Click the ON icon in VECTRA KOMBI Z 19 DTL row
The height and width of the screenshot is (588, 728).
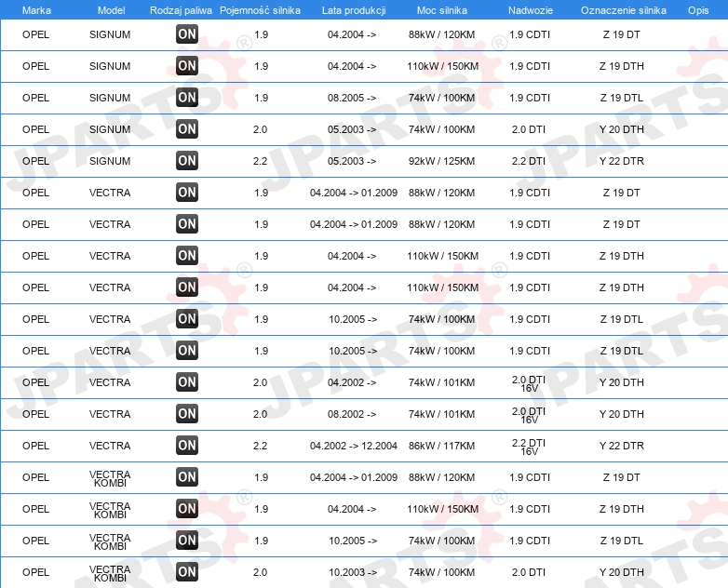pyautogui.click(x=187, y=541)
